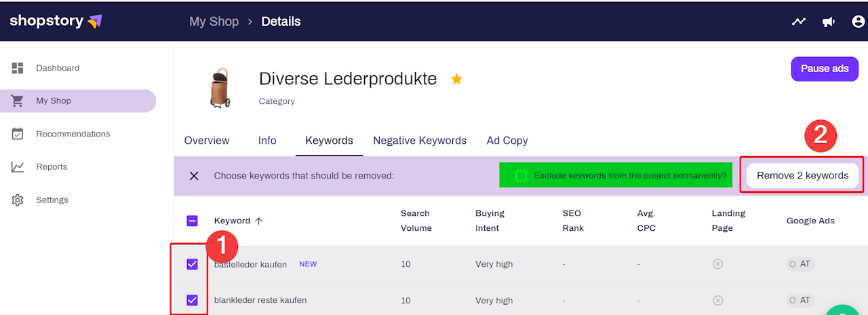This screenshot has height=315, width=868.
Task: Click the leather product thumbnail image
Action: 219,88
